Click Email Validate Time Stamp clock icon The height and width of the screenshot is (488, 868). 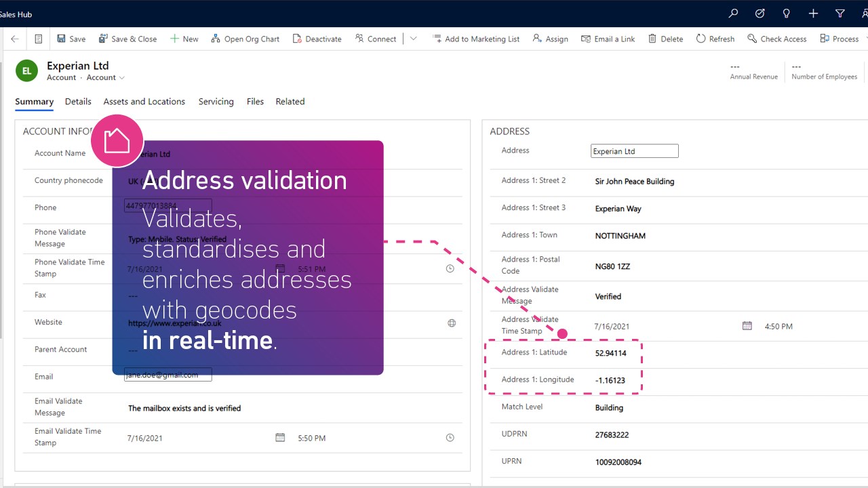click(450, 438)
